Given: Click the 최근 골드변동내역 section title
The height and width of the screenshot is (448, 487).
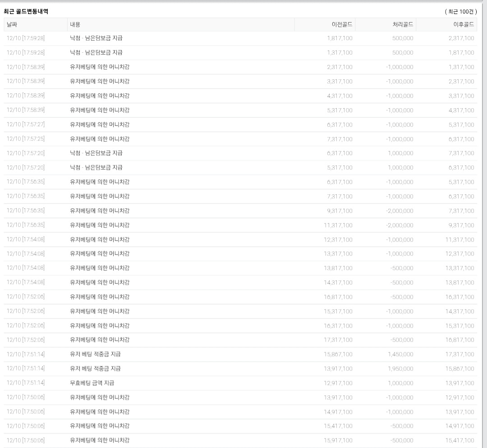Looking at the screenshot, I should 26,11.
